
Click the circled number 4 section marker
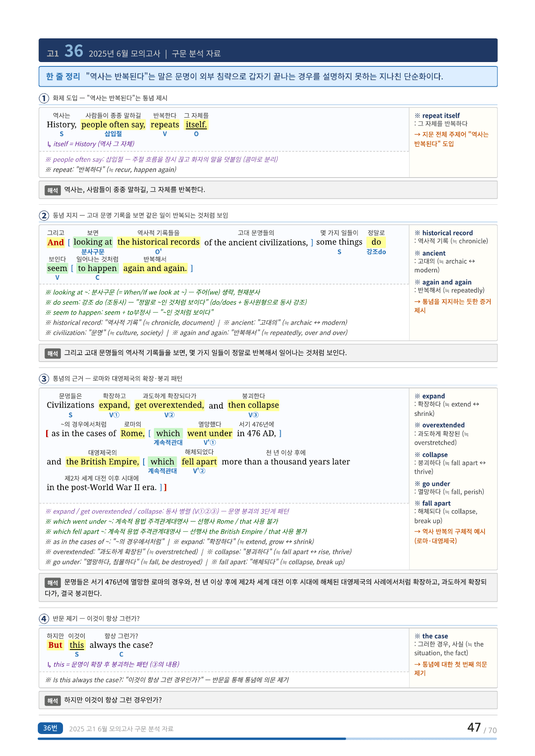[x=44, y=619]
